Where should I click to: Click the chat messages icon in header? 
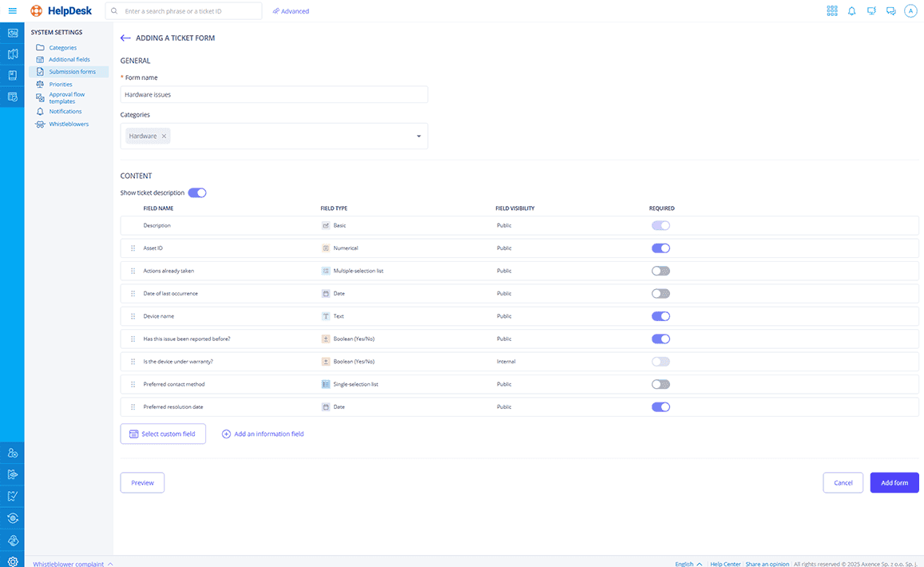click(x=890, y=11)
